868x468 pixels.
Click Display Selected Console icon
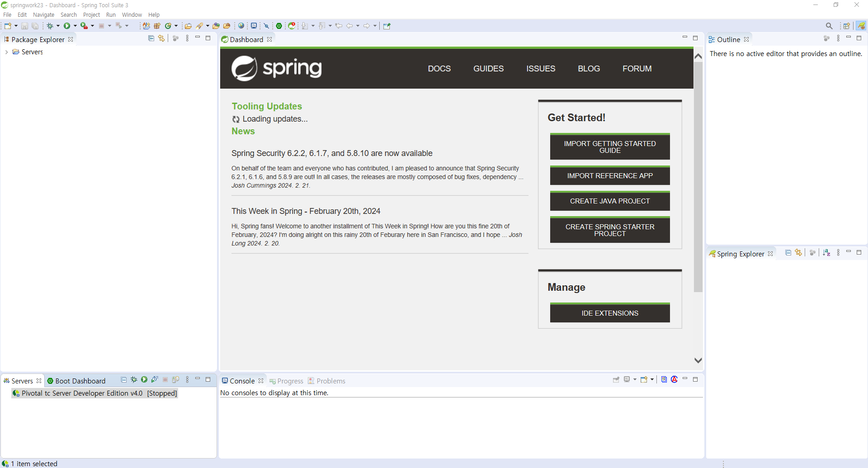point(627,380)
